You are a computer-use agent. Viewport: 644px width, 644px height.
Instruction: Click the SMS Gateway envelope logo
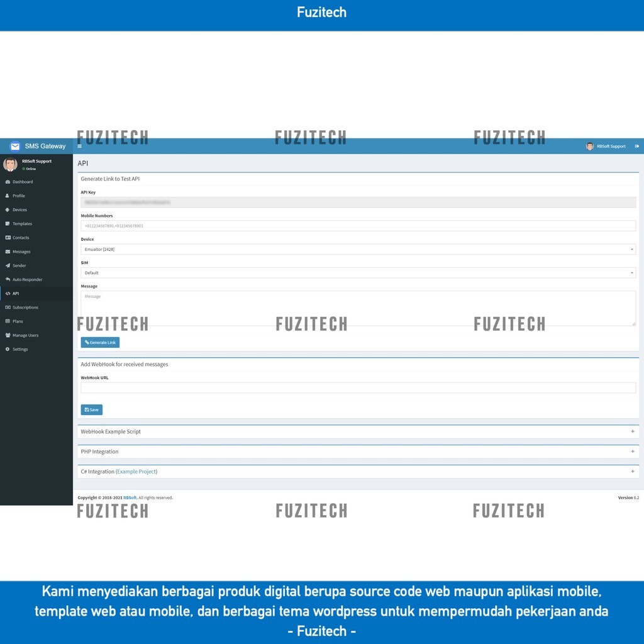(15, 146)
